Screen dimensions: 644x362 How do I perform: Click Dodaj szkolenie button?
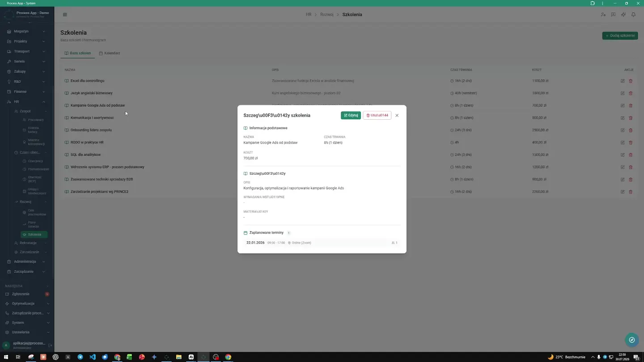620,35
